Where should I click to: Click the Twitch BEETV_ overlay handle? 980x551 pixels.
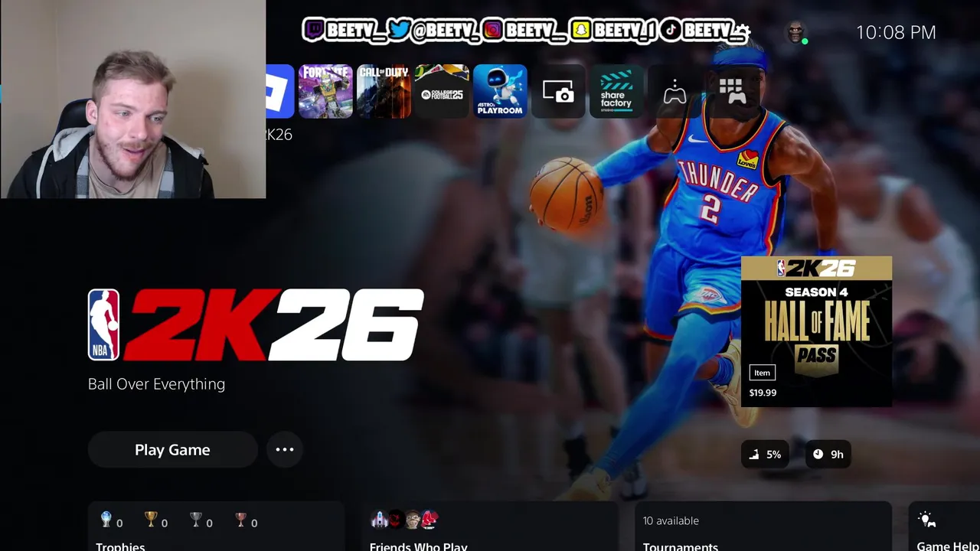point(345,31)
